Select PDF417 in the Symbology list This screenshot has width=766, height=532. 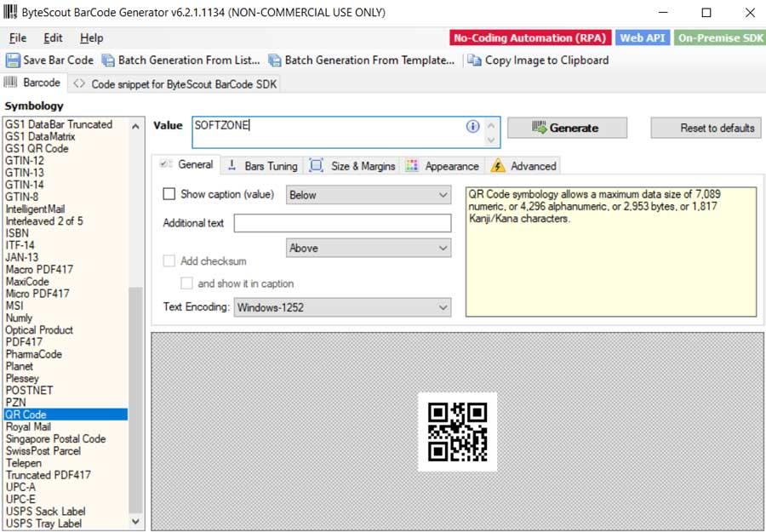pyautogui.click(x=24, y=342)
